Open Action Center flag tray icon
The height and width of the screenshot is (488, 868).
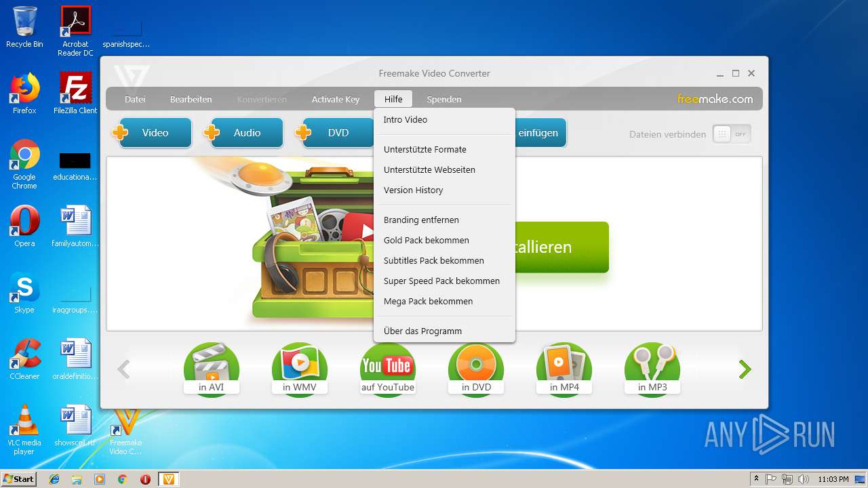tap(771, 479)
